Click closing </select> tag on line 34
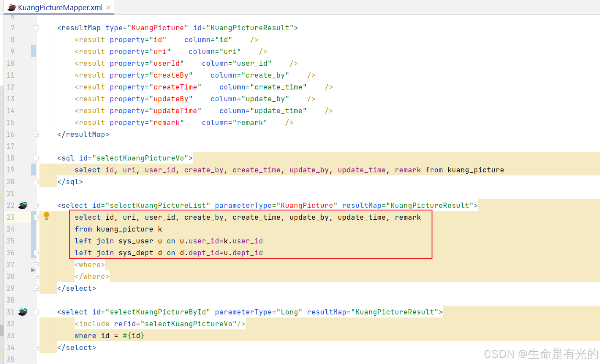 (76, 347)
